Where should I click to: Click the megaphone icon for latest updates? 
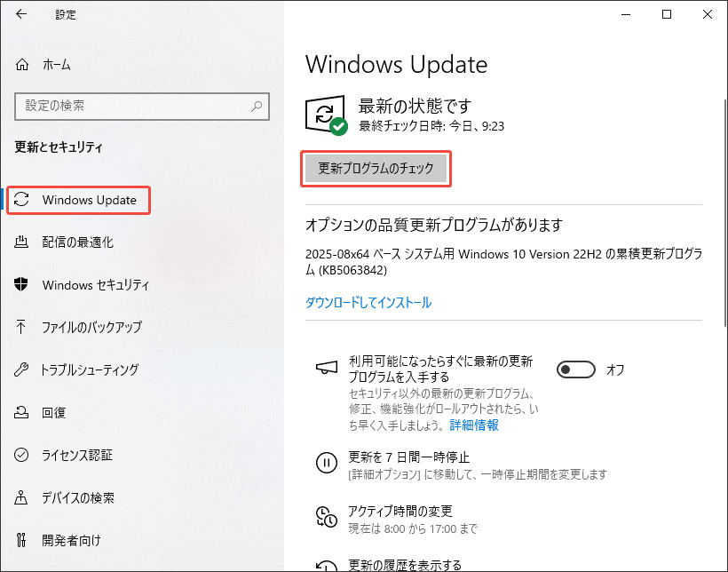point(327,368)
